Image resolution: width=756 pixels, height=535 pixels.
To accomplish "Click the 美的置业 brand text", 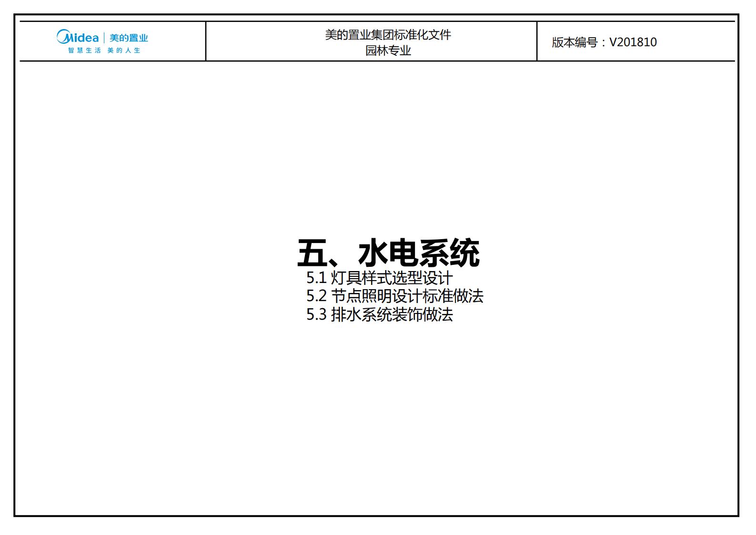I will click(x=129, y=38).
